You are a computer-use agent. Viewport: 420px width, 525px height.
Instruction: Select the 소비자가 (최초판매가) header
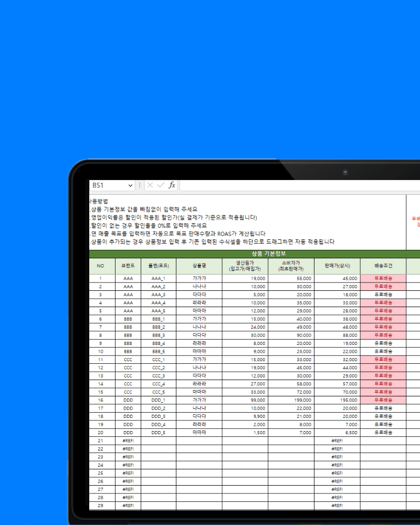tap(291, 266)
